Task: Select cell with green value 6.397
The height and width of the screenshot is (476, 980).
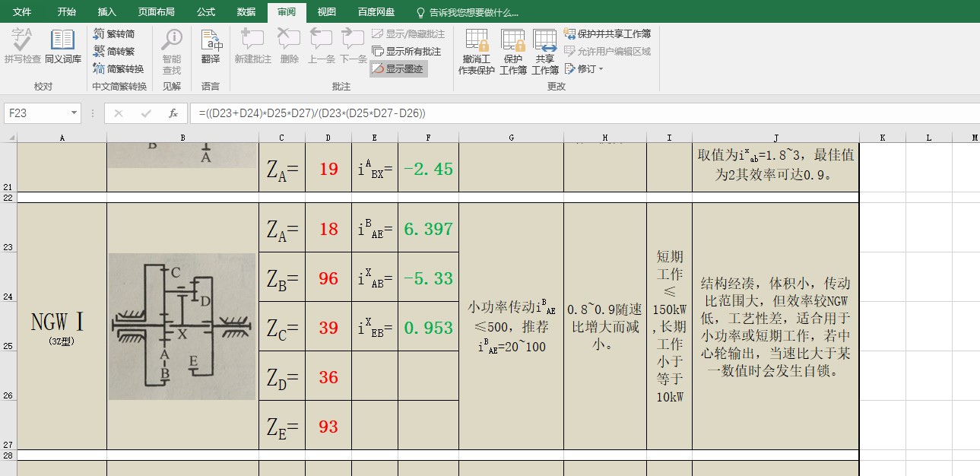Action: [429, 228]
